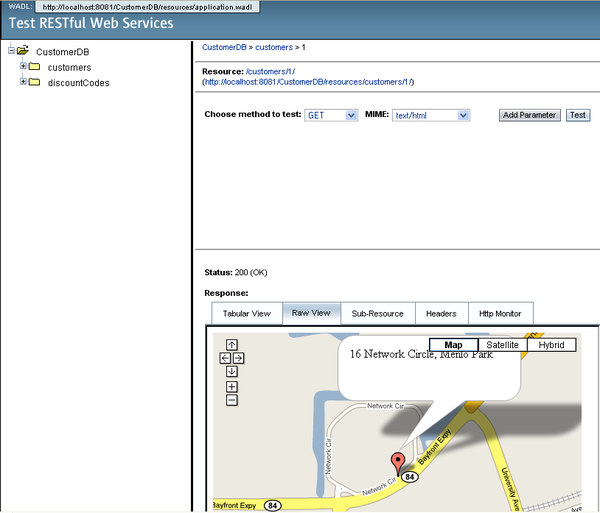
Task: Select the Satellite view type
Action: (x=502, y=345)
